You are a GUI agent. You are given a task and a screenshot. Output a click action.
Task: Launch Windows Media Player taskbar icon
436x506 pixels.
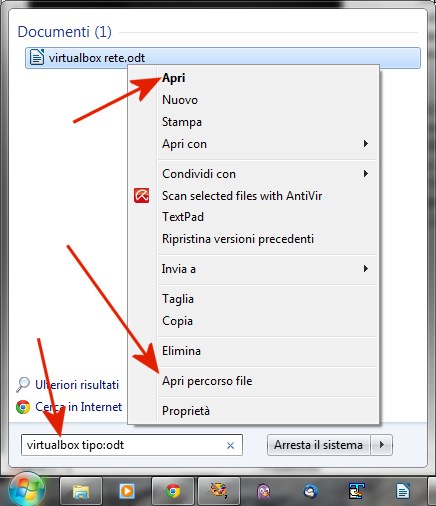point(127,491)
